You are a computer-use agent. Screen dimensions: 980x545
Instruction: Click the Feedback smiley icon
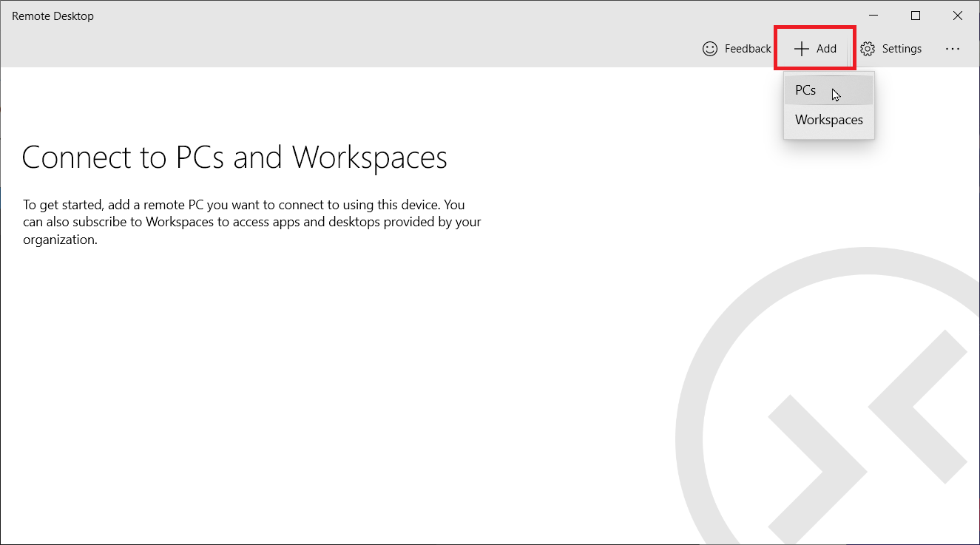tap(709, 49)
